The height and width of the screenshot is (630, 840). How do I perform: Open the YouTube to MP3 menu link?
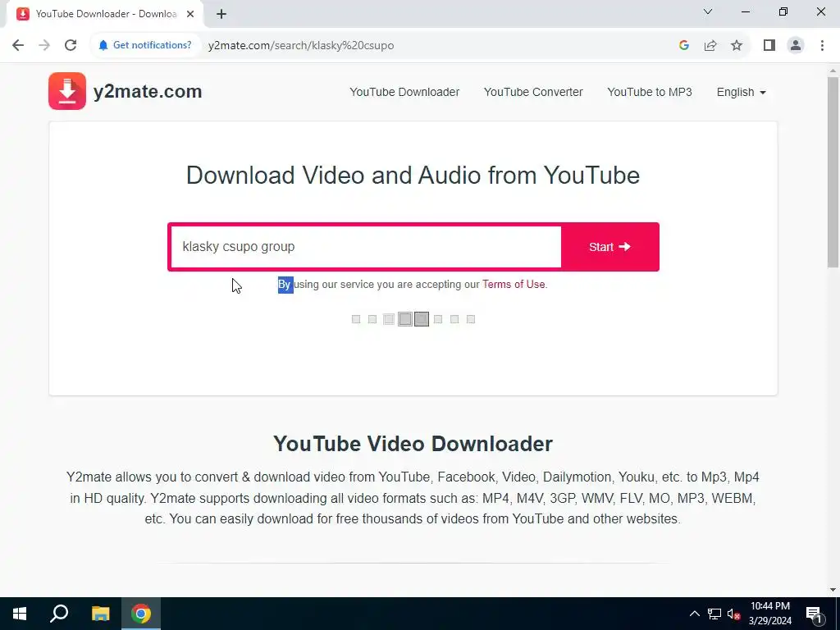click(650, 92)
